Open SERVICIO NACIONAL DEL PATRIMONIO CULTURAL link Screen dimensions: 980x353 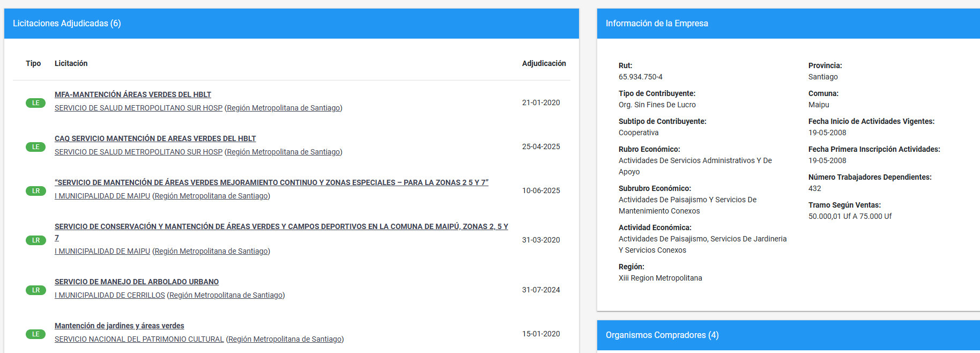[x=139, y=339]
